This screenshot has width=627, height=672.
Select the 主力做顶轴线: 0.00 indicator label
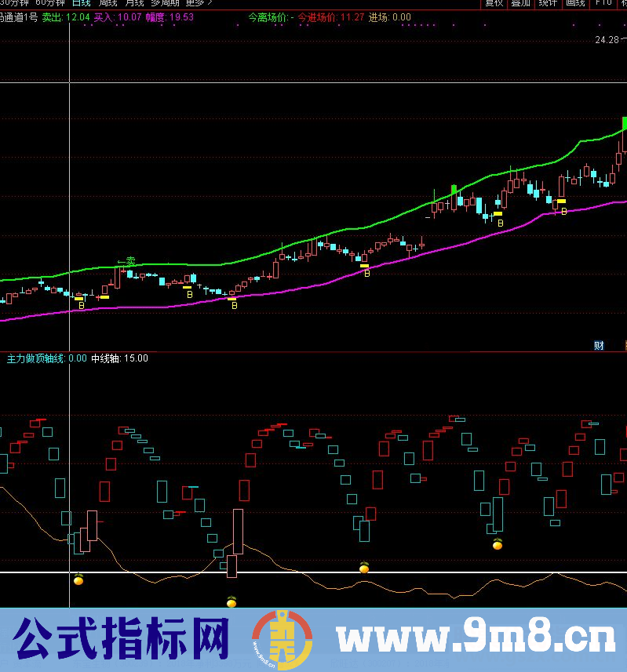(x=47, y=358)
